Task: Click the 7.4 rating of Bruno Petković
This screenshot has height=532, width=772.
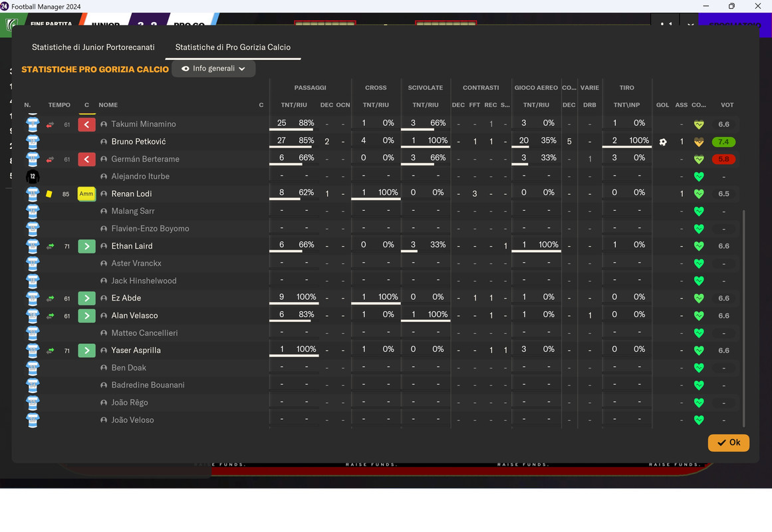Action: point(723,142)
